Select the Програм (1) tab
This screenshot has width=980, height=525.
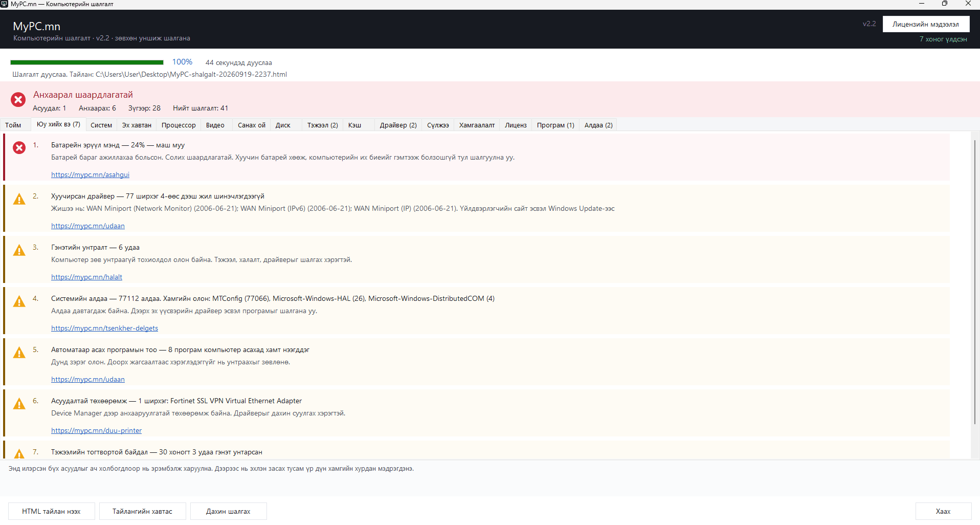555,125
